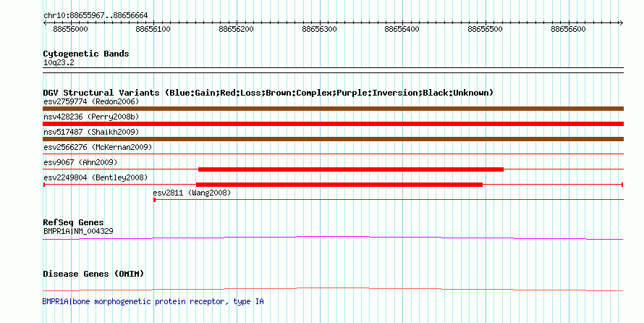Image resolution: width=644 pixels, height=323 pixels.
Task: Select the 10q23.2 band label
Action: (x=59, y=63)
